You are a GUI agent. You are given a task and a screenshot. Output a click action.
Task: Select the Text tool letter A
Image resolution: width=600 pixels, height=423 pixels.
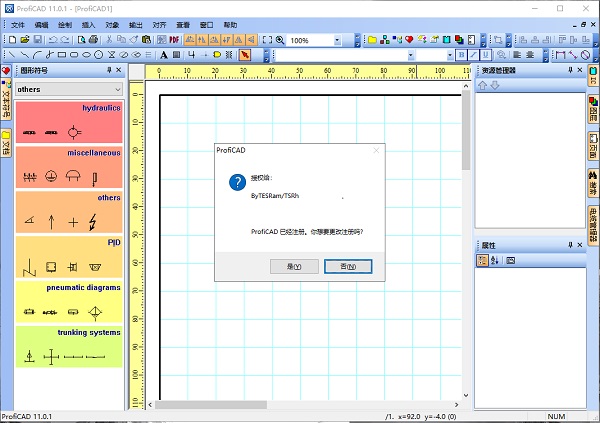164,55
